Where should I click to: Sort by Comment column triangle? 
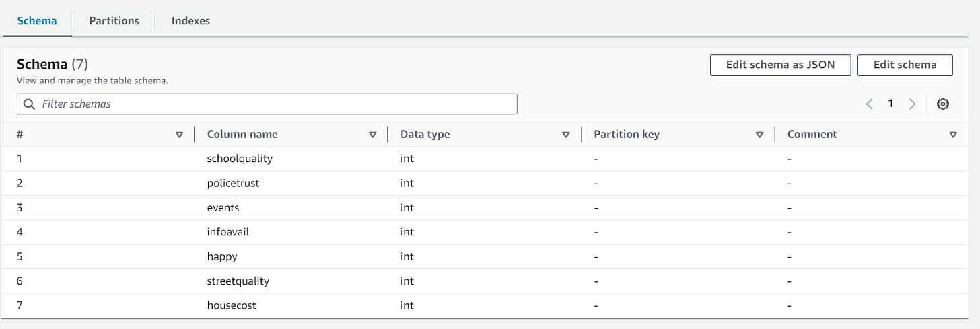pos(953,135)
